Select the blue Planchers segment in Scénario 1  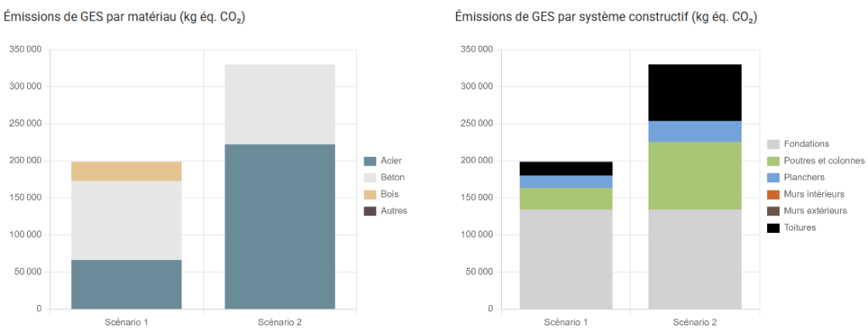[x=565, y=182]
